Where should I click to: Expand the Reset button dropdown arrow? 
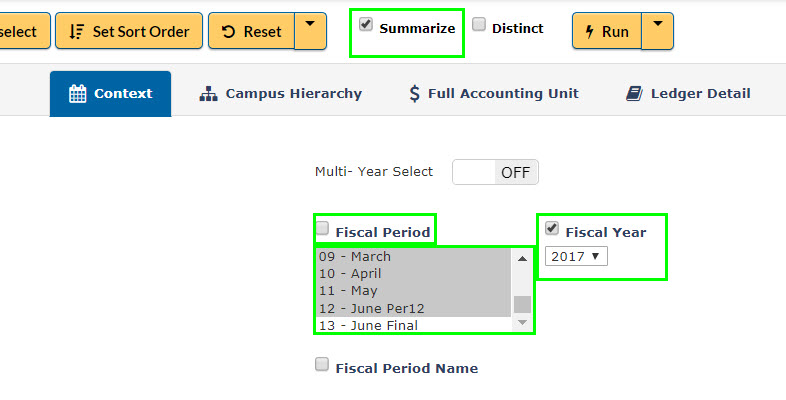(310, 31)
